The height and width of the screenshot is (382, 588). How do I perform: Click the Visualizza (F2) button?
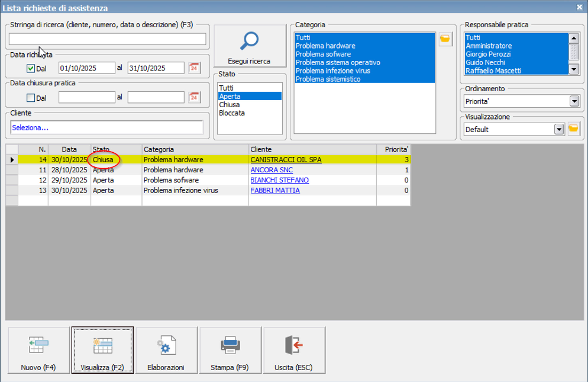(102, 351)
